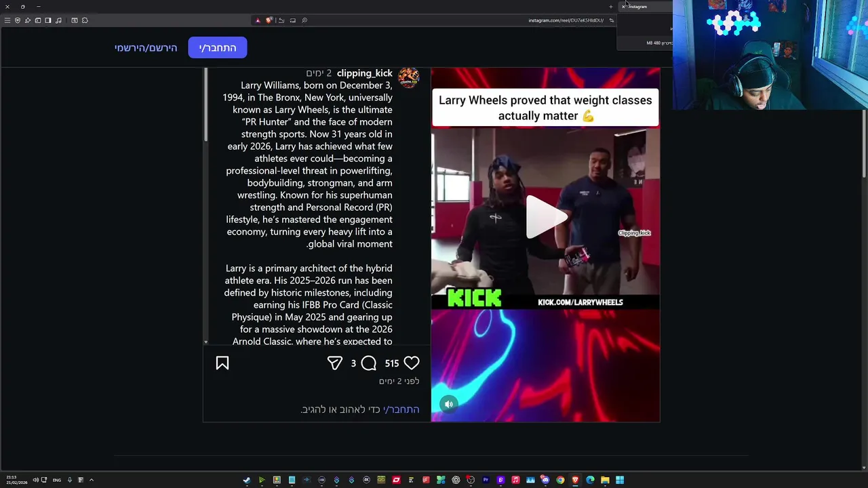The width and height of the screenshot is (868, 488).
Task: Open Adobe Premiere Pro from taskbar
Action: (486, 480)
